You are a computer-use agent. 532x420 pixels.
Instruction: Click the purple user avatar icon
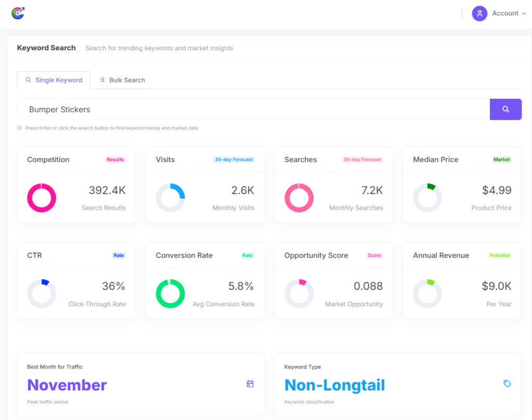(x=479, y=13)
